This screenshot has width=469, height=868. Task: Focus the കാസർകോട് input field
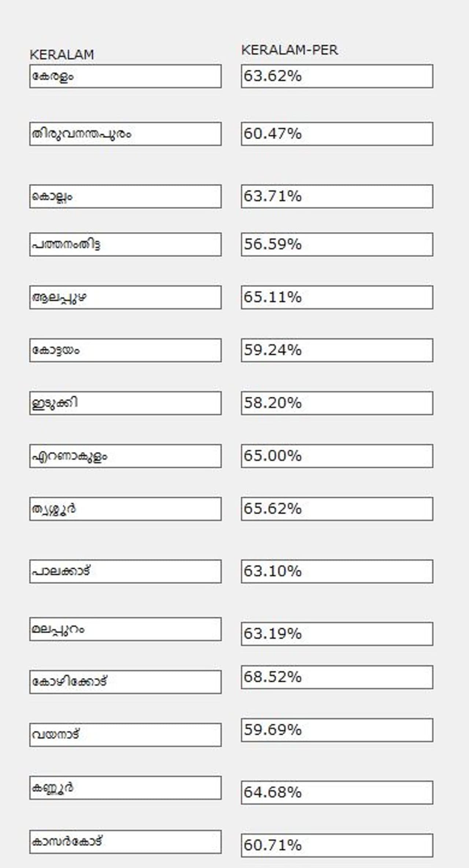125,842
